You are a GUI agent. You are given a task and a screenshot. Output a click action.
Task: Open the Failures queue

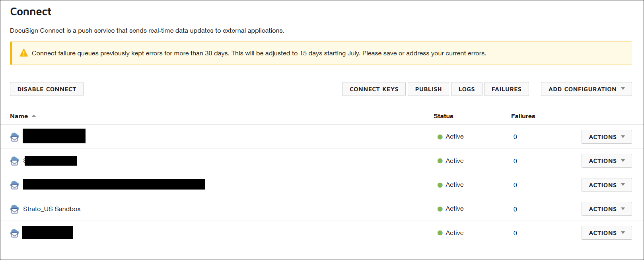click(506, 89)
